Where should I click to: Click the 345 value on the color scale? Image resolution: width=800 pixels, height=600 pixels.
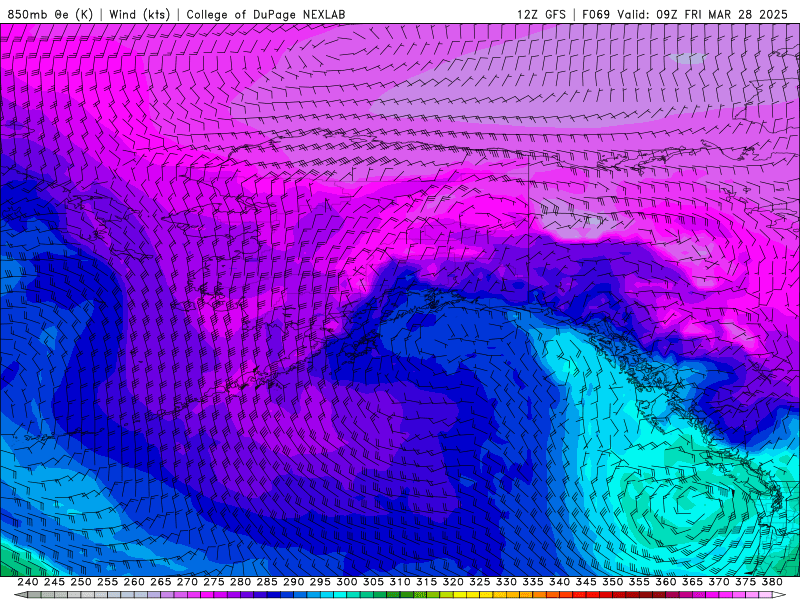pyautogui.click(x=586, y=582)
